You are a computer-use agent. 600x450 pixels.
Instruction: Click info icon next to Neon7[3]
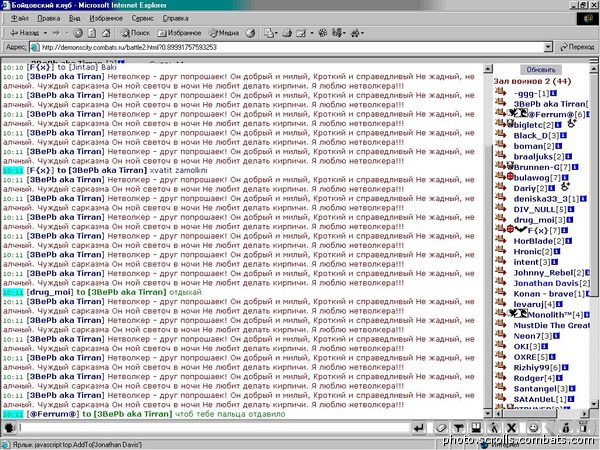tap(557, 336)
